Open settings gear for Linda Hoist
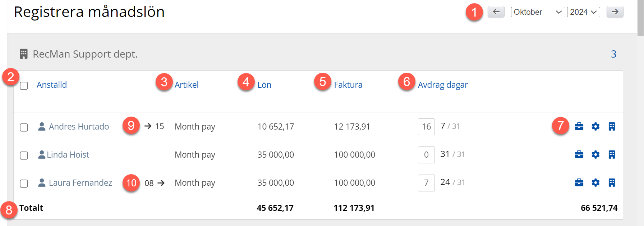This screenshot has height=226, width=644. click(595, 155)
